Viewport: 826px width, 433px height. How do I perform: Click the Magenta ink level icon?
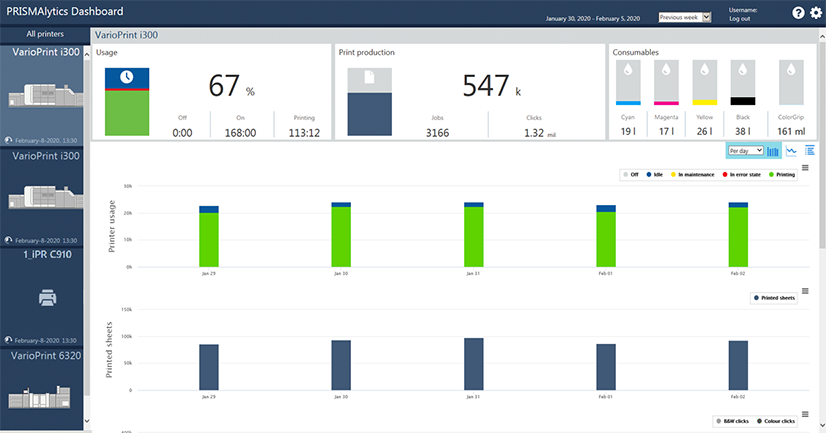tap(666, 82)
